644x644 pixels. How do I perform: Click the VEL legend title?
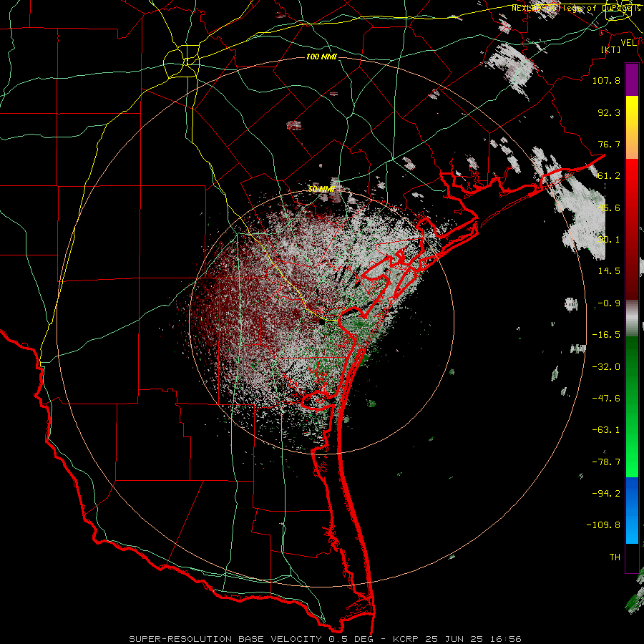coord(628,43)
